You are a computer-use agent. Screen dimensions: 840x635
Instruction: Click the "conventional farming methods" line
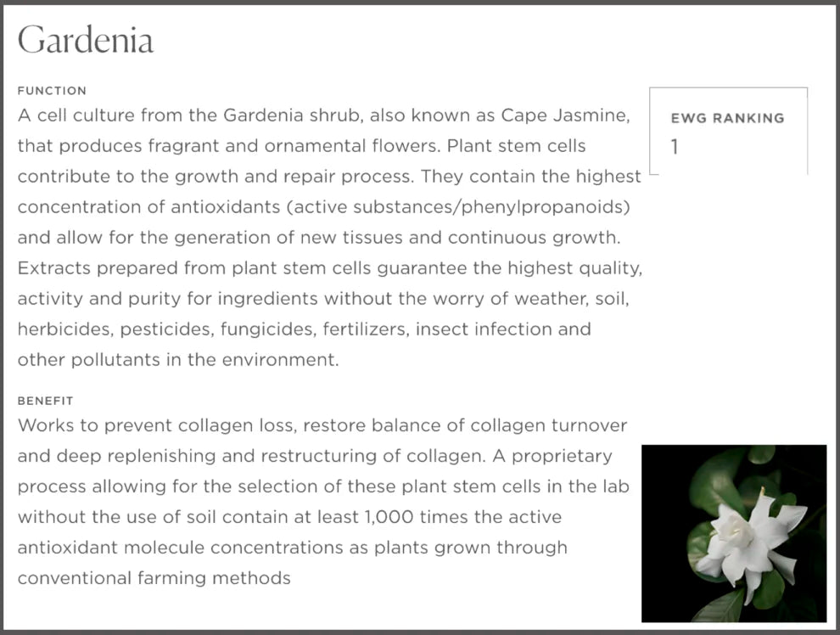point(154,578)
